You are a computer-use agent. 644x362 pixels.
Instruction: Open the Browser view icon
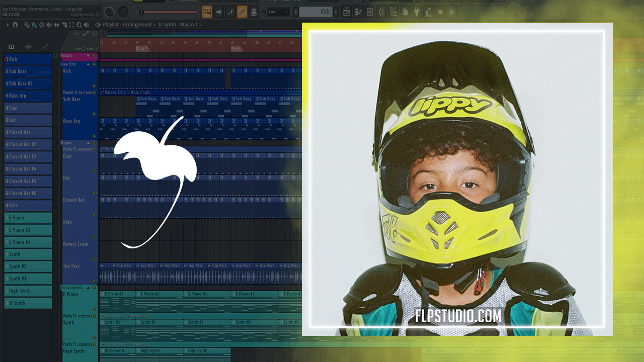pos(393,12)
